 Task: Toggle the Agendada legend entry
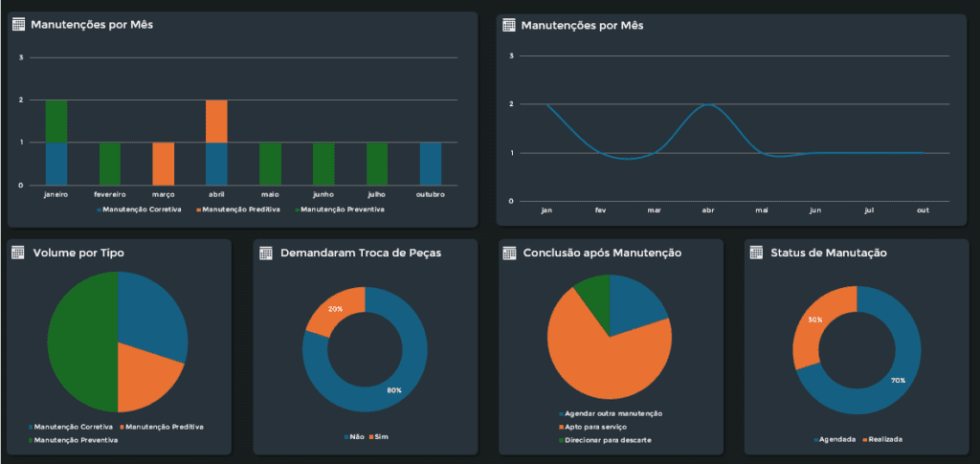[x=835, y=440]
